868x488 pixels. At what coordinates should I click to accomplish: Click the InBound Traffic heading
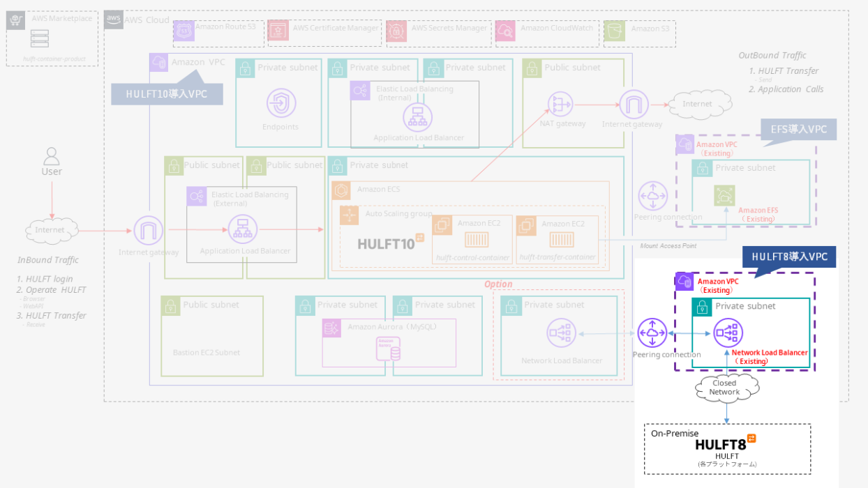[48, 260]
